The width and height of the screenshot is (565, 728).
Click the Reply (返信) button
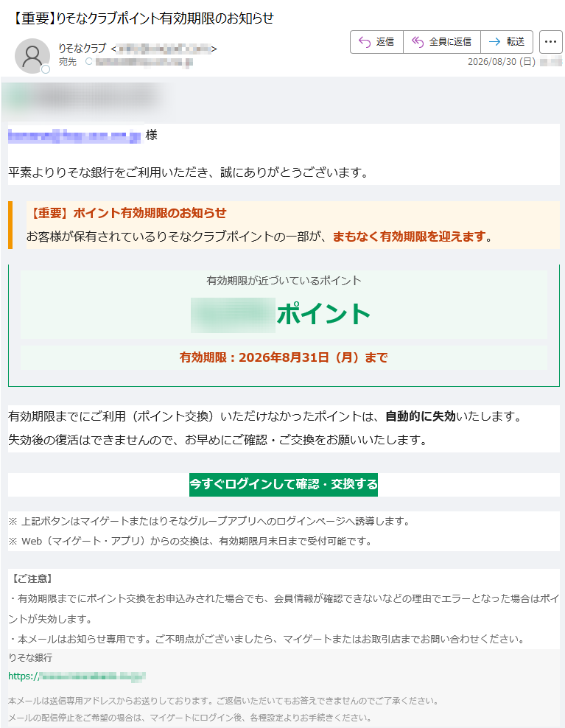[376, 42]
